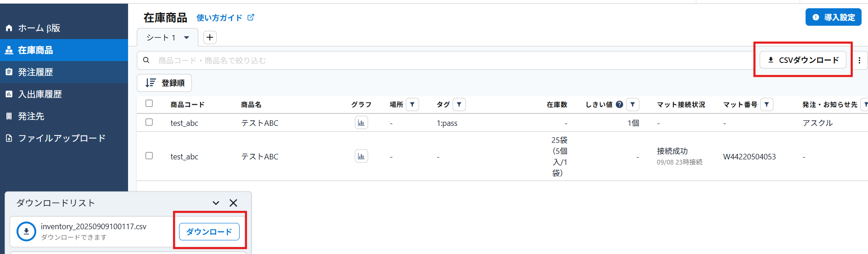Click the grid icon beside 発注先
The height and width of the screenshot is (254, 868).
(9, 116)
